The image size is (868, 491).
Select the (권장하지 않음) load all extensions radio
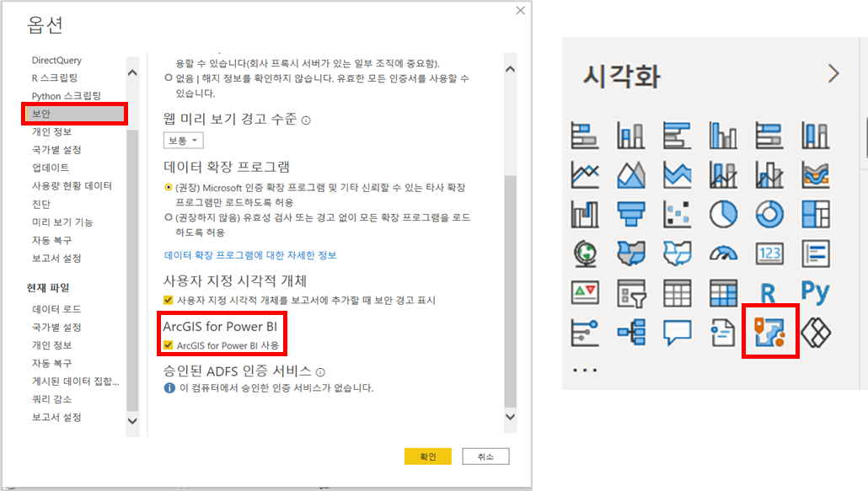[169, 217]
